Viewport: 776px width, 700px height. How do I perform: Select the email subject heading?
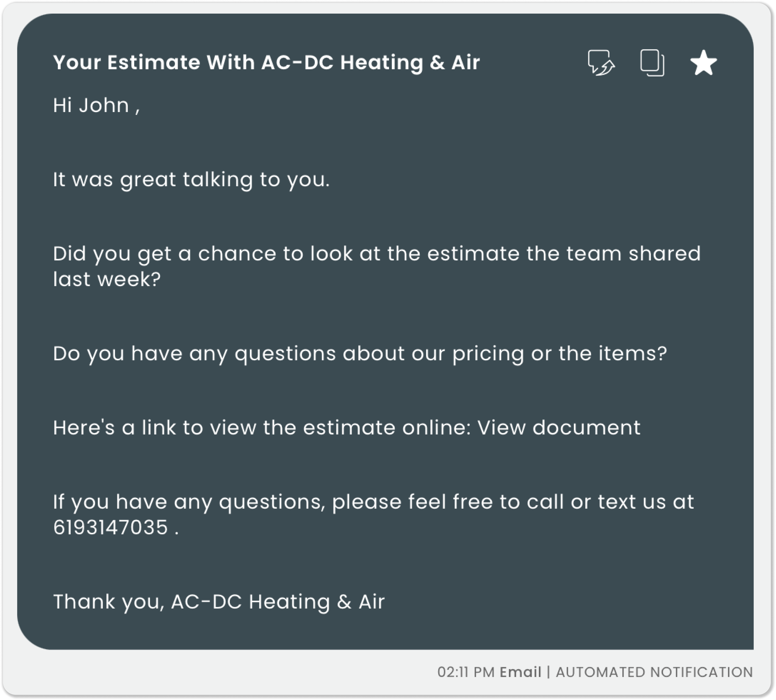266,62
